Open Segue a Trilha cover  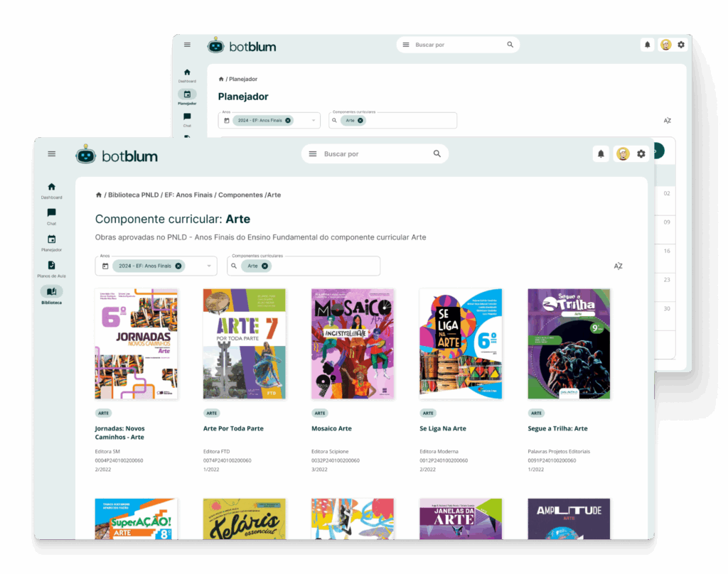[569, 344]
